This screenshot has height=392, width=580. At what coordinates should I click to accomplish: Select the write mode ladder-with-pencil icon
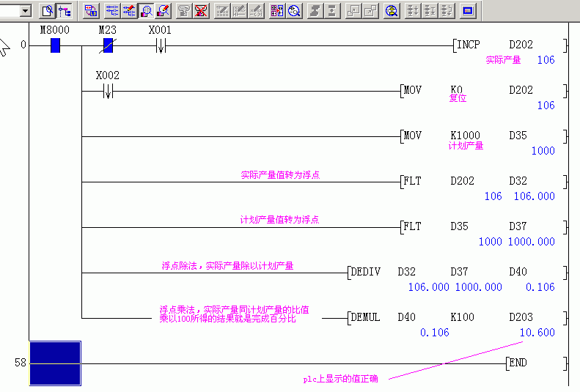click(129, 11)
